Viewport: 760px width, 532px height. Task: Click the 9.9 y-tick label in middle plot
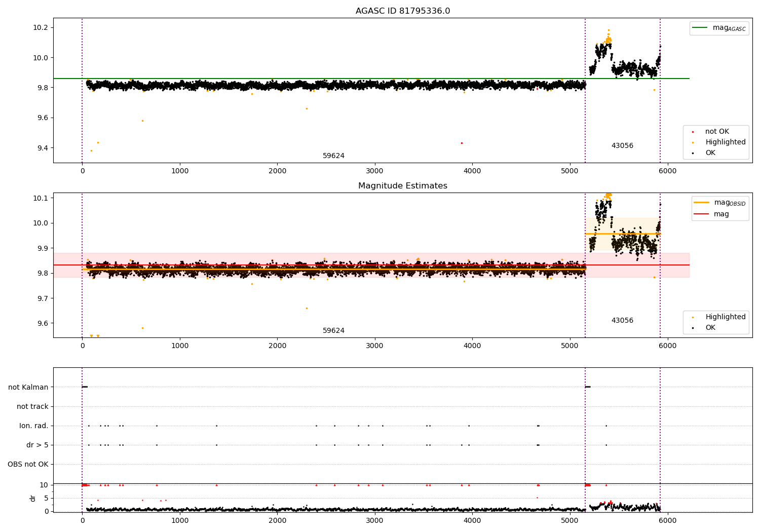(x=43, y=248)
